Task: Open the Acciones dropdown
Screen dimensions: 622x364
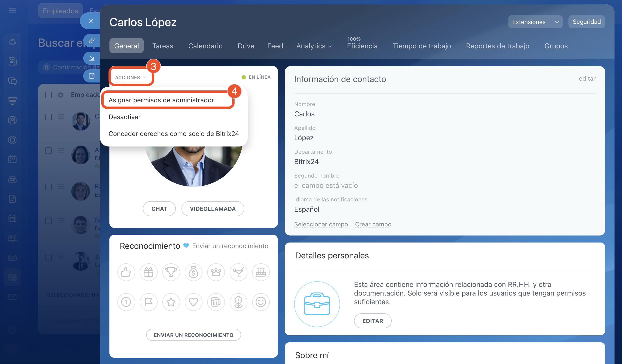Action: click(x=130, y=77)
